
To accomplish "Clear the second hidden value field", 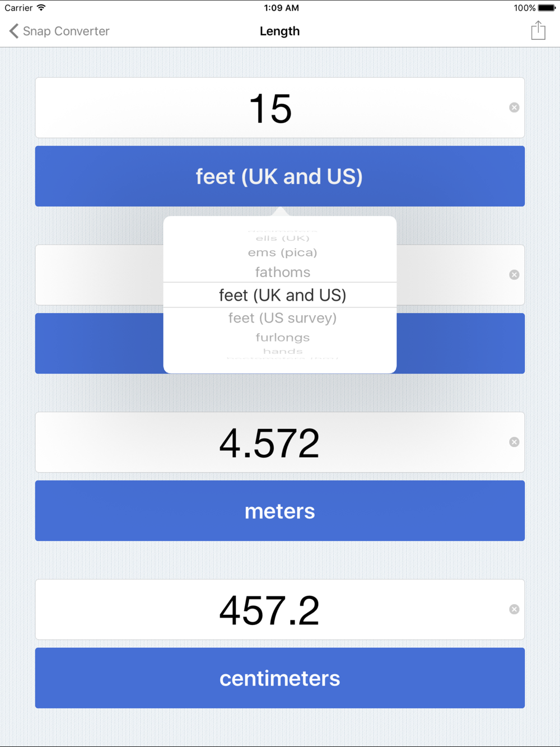I will (514, 274).
